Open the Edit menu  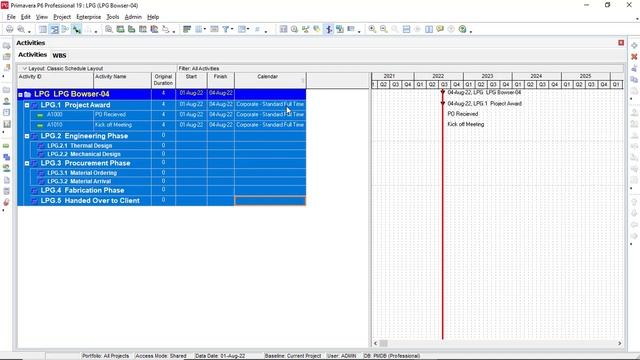click(26, 17)
